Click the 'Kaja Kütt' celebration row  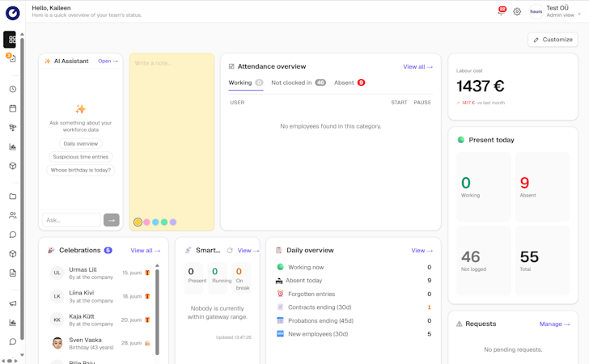pyautogui.click(x=100, y=320)
